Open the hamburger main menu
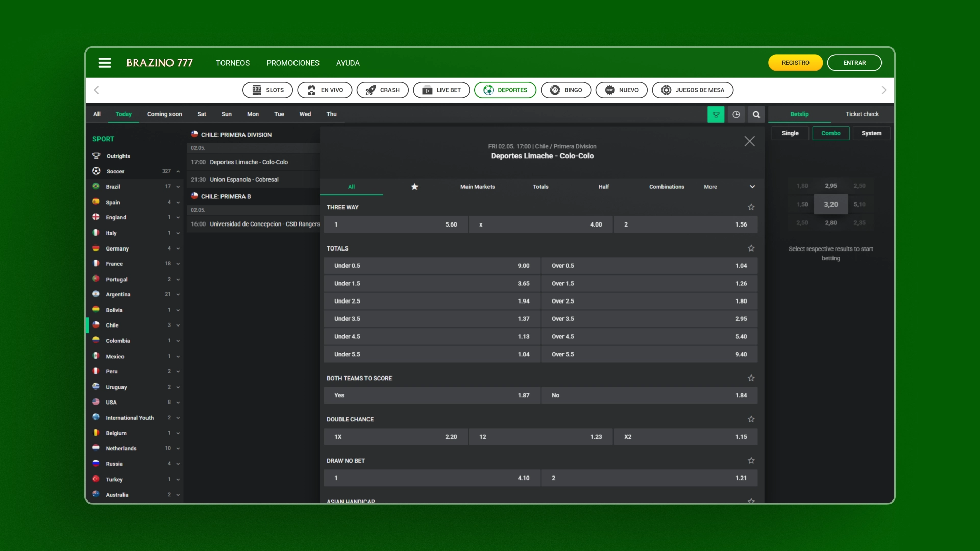 point(105,63)
